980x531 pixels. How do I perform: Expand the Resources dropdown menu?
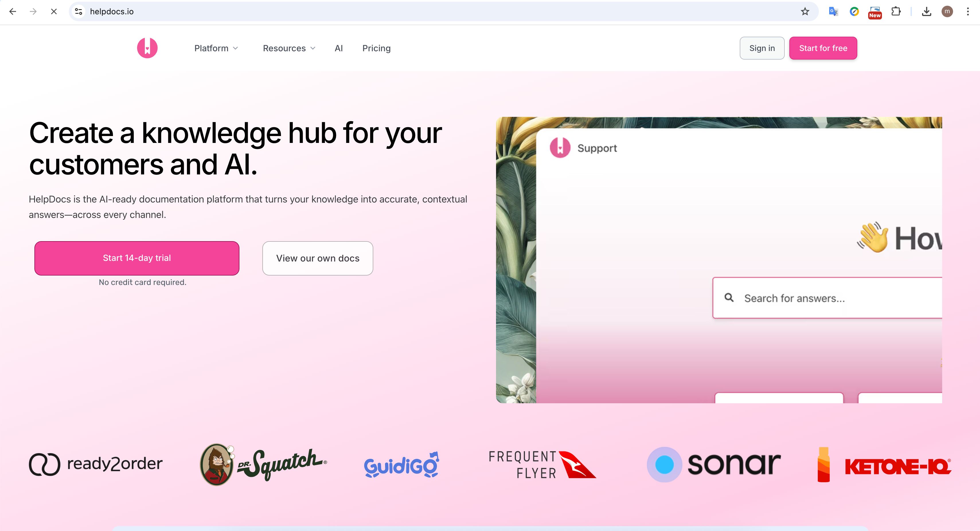pyautogui.click(x=289, y=48)
